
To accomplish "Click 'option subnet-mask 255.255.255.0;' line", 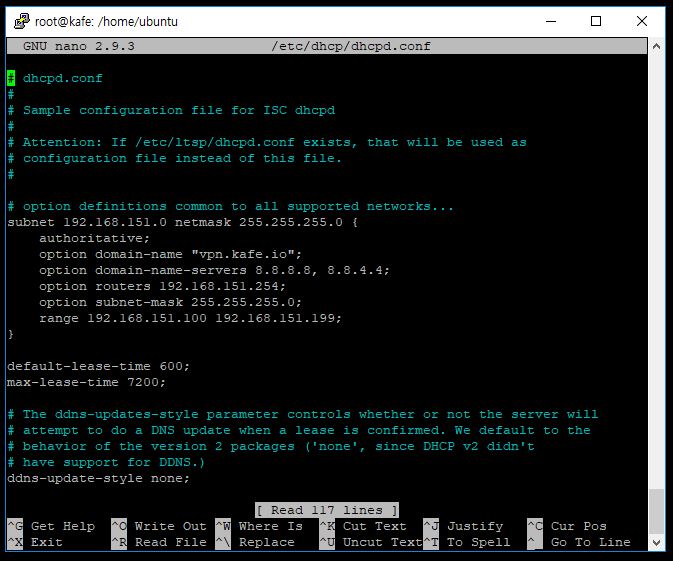I will click(170, 302).
